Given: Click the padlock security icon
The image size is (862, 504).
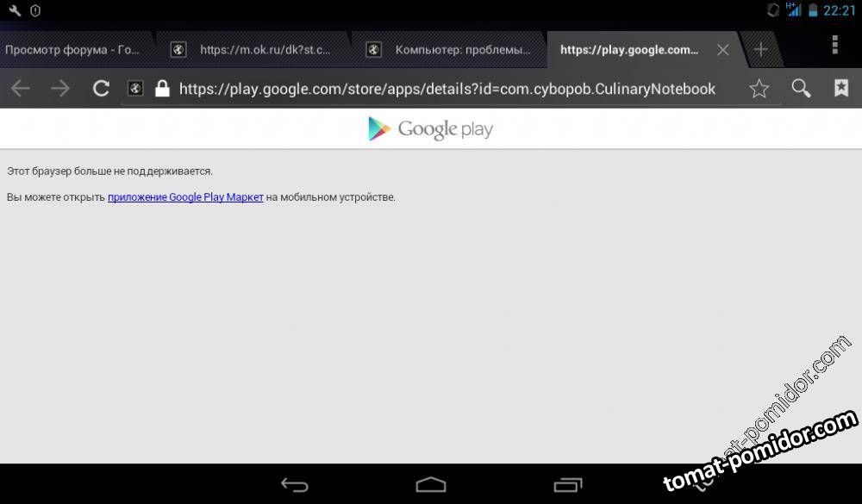Looking at the screenshot, I should click(161, 89).
